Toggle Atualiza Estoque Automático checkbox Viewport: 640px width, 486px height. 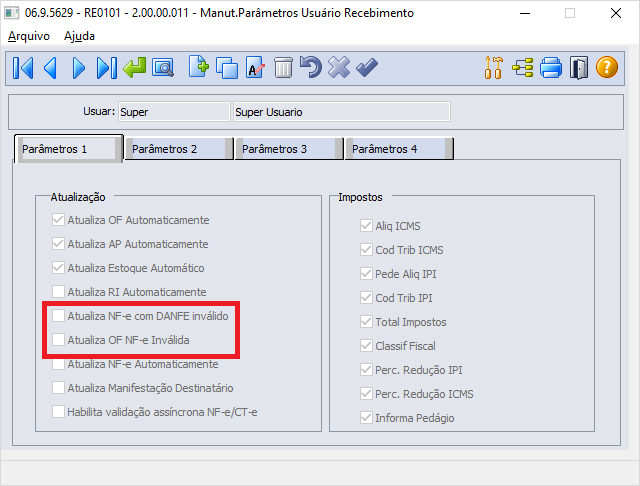(x=58, y=268)
